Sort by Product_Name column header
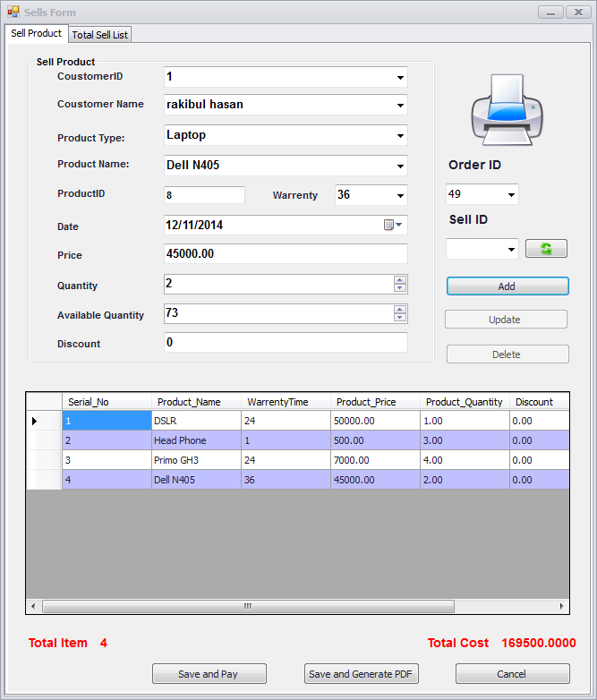Viewport: 597px width, 700px height. tap(196, 402)
